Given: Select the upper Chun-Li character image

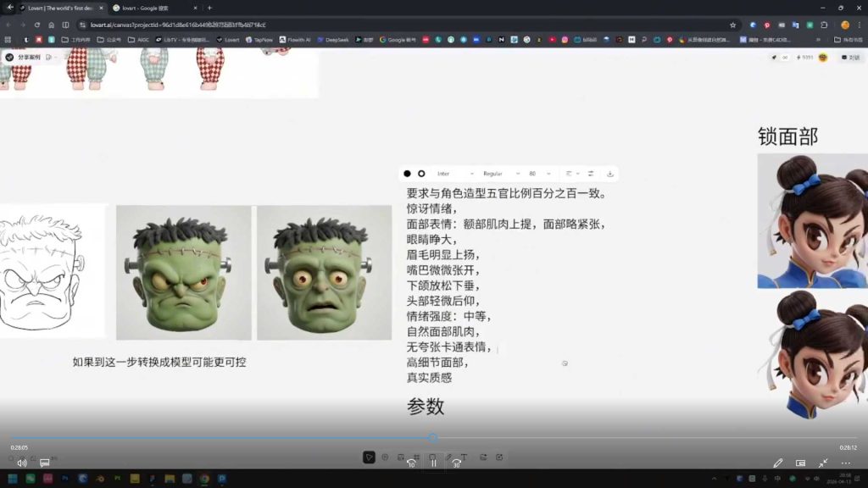Looking at the screenshot, I should click(813, 221).
